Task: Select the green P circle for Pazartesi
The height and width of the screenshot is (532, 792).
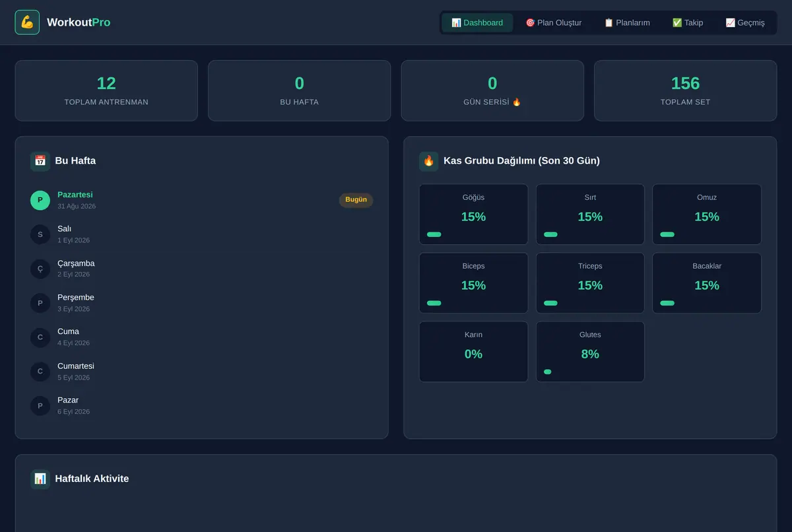Action: tap(40, 200)
